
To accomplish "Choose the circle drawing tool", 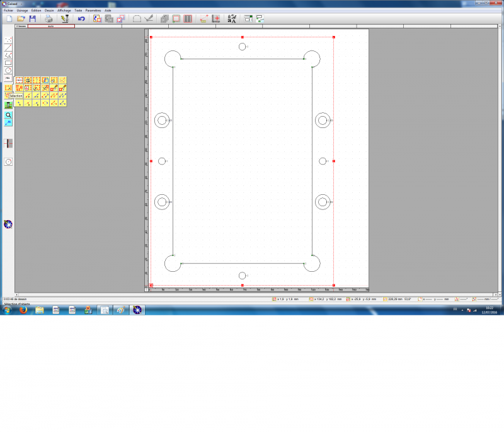I will 8,70.
